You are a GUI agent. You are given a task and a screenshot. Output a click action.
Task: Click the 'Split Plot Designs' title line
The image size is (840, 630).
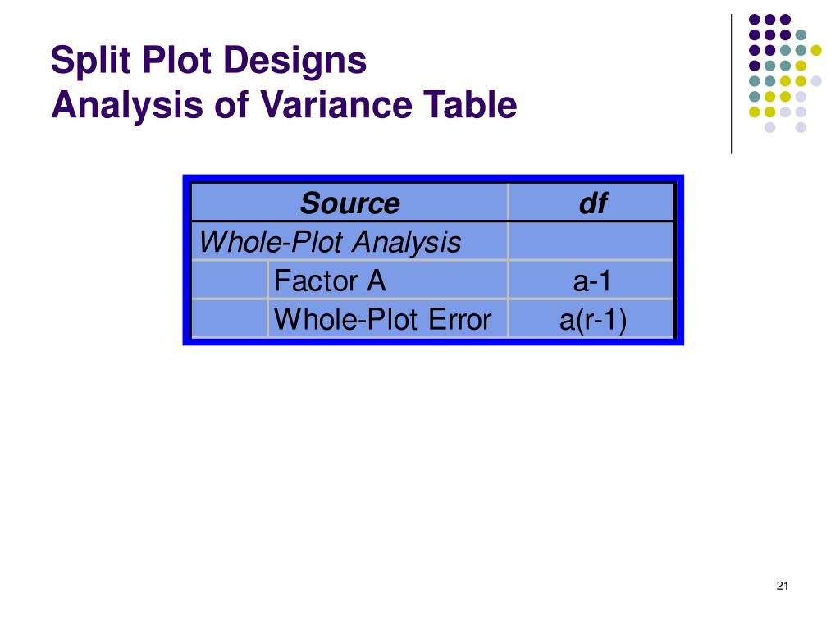coord(208,60)
